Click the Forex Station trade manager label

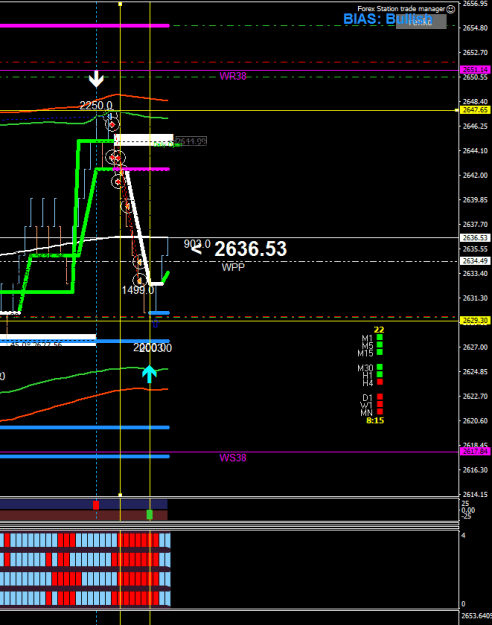click(x=401, y=8)
